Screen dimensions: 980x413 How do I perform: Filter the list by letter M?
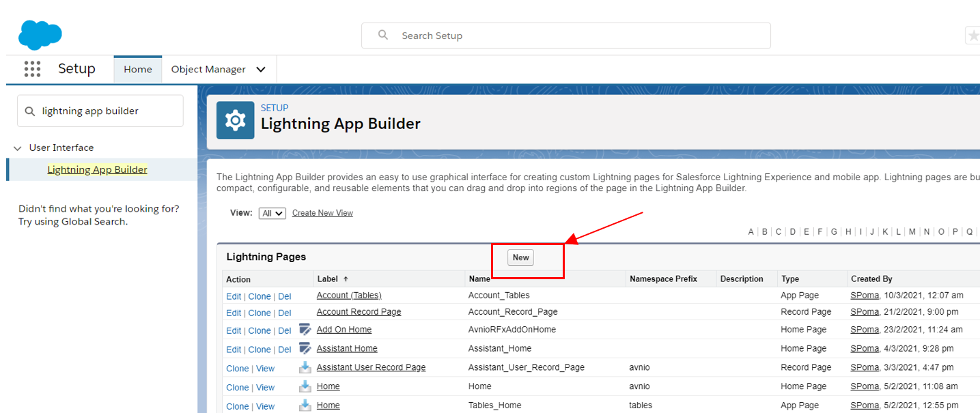tap(912, 232)
